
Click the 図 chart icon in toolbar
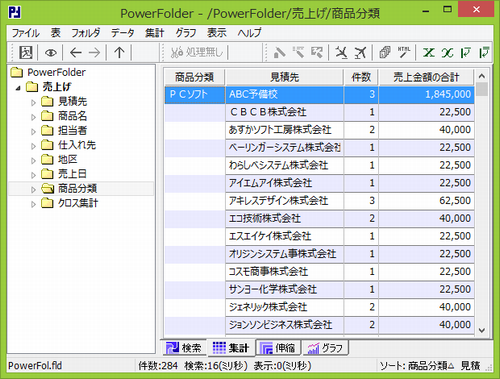pyautogui.click(x=25, y=52)
